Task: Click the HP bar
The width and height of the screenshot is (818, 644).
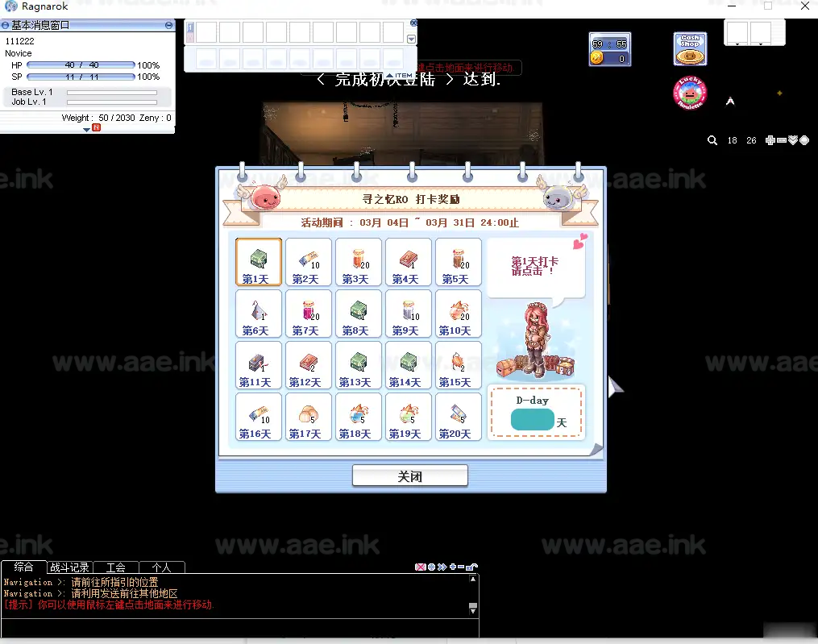Action: click(81, 65)
